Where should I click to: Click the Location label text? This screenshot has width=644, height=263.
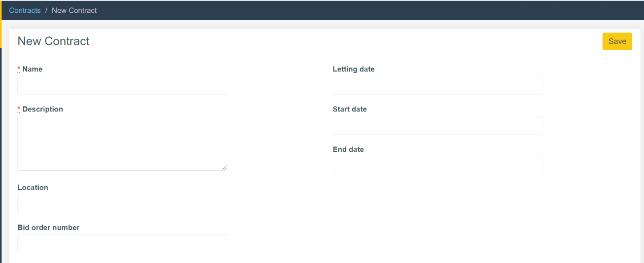(x=33, y=188)
